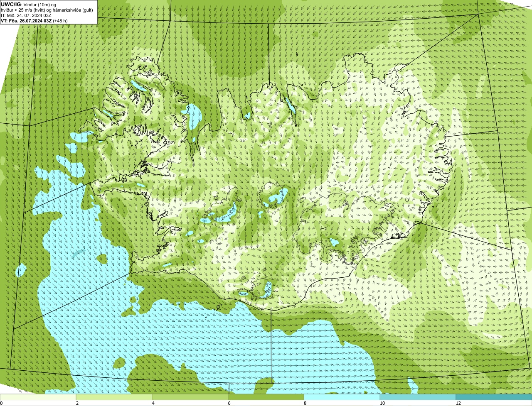Click the dark teal above-12 m/s color bar segment
This screenshot has width=532, height=406.
pyautogui.click(x=494, y=397)
